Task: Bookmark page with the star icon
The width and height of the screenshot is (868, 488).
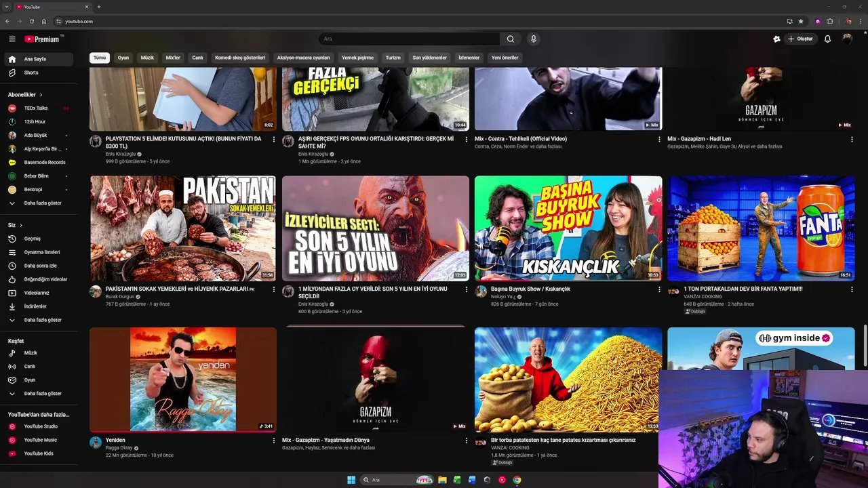Action: pos(801,22)
